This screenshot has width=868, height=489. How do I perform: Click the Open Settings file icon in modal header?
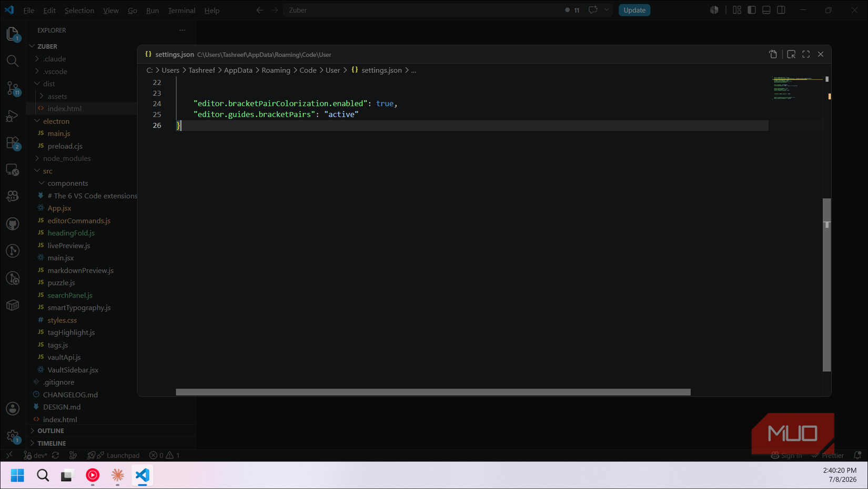coord(773,54)
